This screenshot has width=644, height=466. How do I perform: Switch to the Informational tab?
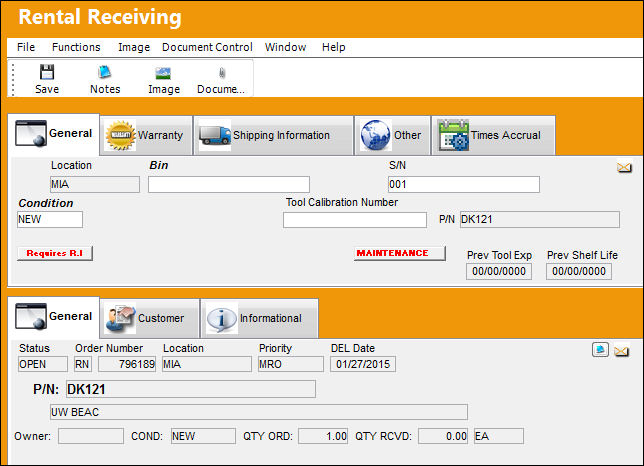click(260, 319)
